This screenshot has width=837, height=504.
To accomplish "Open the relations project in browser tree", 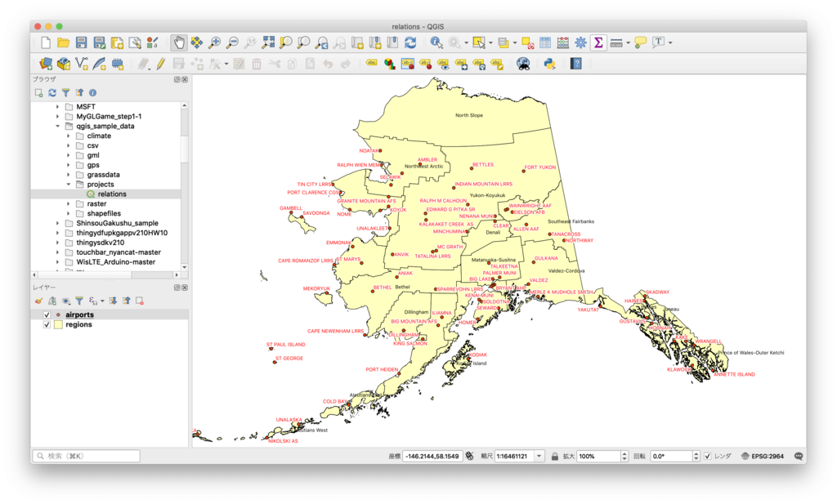I will click(111, 194).
